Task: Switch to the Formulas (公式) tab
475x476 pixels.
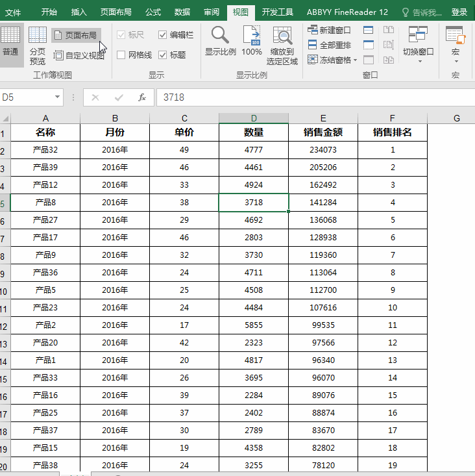Action: tap(153, 12)
